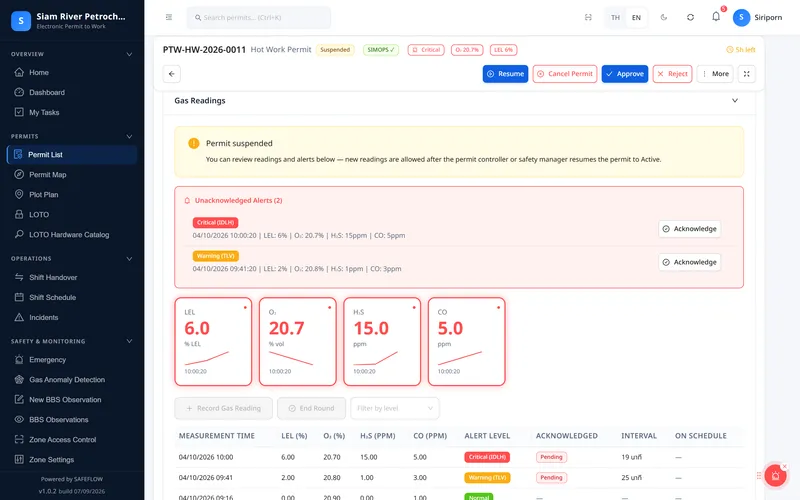Click the O₂ 20.7% header badge
The width and height of the screenshot is (800, 500).
pyautogui.click(x=467, y=50)
